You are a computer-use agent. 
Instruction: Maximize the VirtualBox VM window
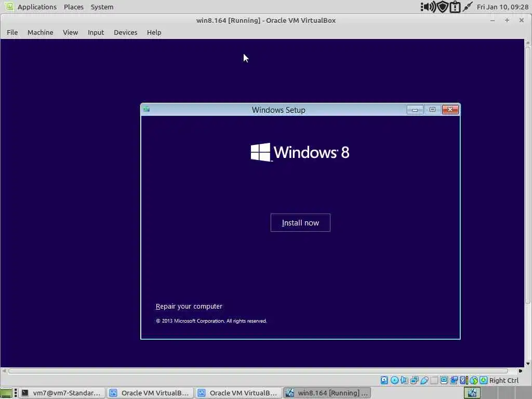(507, 20)
